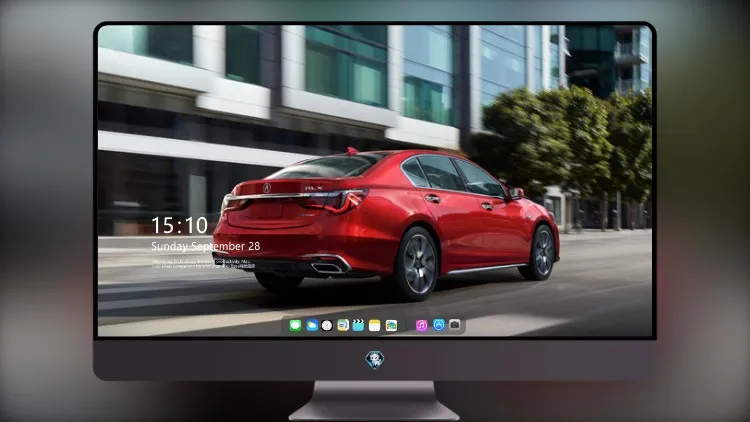The width and height of the screenshot is (750, 422).
Task: Open the blue App Store icon in the dock
Action: (439, 325)
